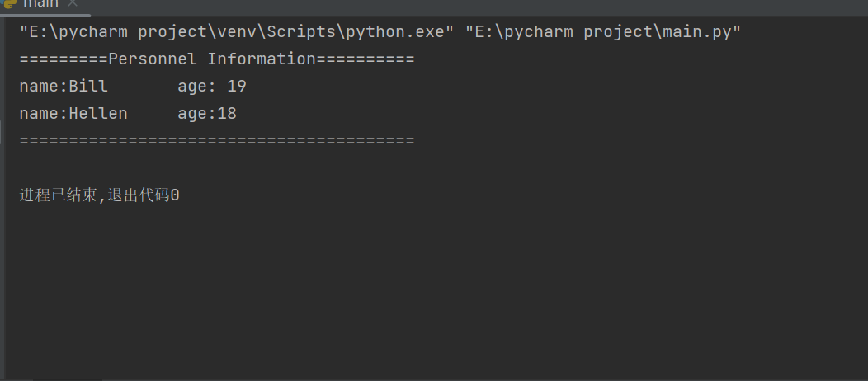This screenshot has height=381, width=868.
Task: Click the name:Bill output text
Action: (x=64, y=87)
